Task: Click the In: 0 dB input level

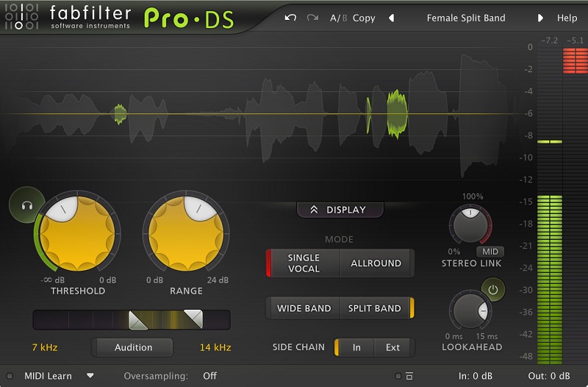Action: [x=475, y=376]
